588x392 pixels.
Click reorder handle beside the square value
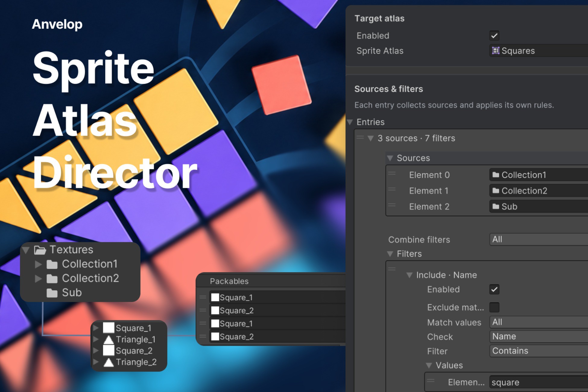(431, 381)
